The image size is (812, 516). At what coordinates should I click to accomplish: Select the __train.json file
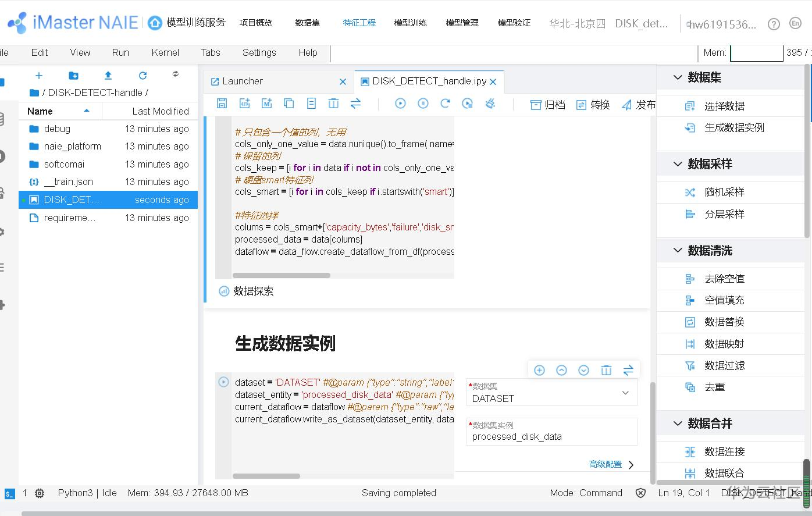108,182
